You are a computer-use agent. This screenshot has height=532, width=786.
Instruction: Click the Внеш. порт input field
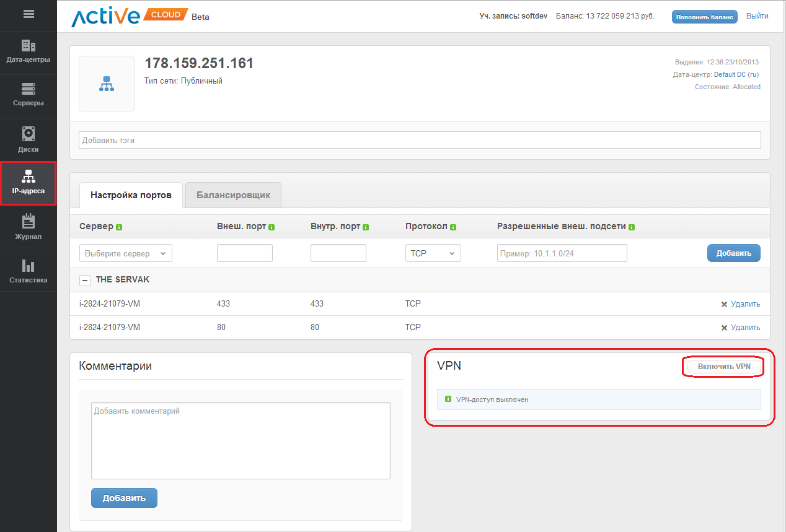coord(244,253)
